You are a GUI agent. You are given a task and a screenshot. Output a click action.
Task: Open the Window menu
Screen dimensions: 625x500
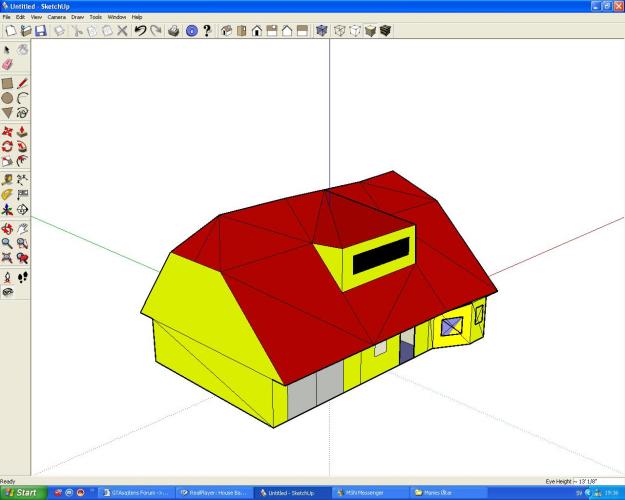point(117,17)
